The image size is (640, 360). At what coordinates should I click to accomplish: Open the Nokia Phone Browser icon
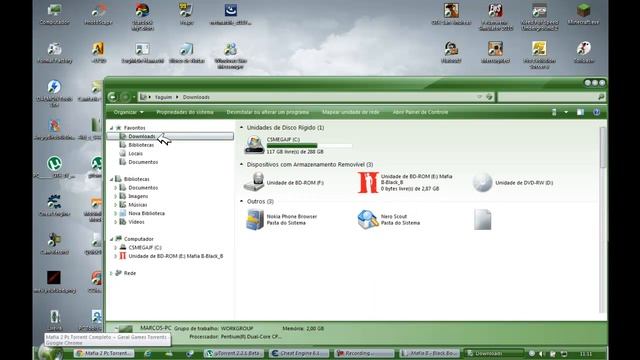[x=255, y=220]
